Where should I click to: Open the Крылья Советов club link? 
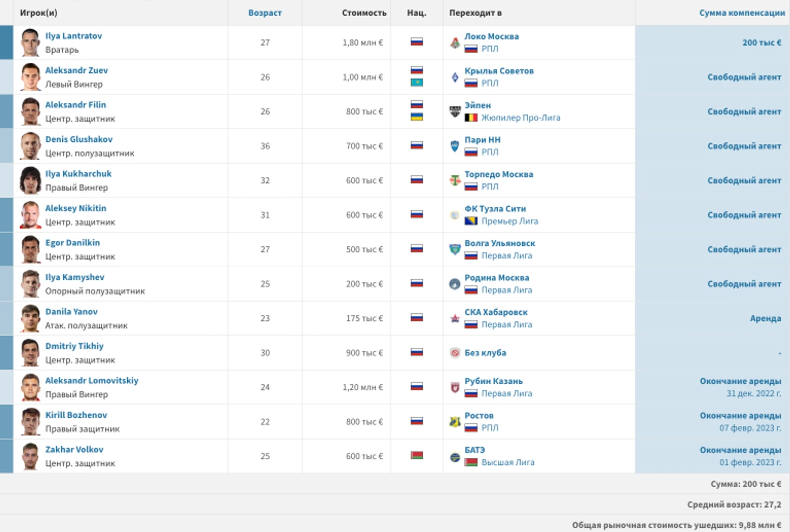[x=499, y=71]
